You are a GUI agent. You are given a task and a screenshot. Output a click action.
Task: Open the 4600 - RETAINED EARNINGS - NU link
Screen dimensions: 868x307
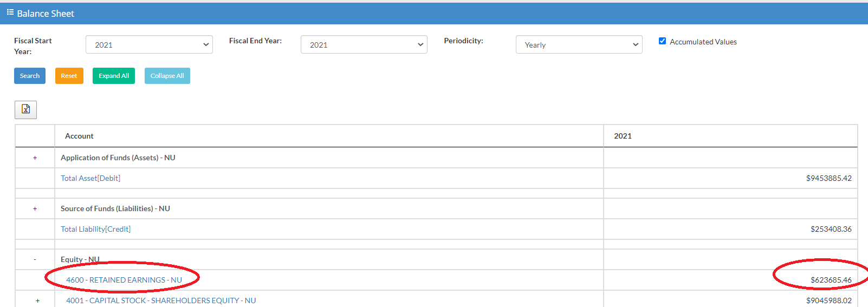[x=124, y=280]
